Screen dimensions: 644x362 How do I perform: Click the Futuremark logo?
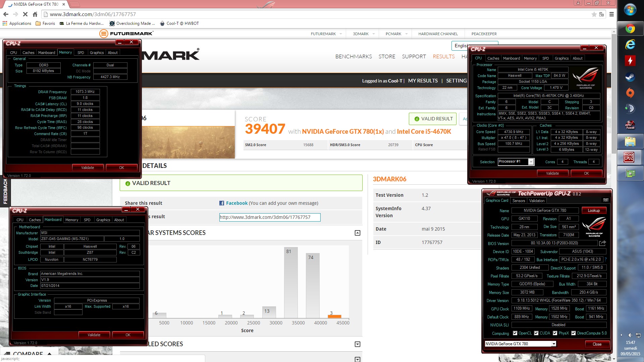126,34
